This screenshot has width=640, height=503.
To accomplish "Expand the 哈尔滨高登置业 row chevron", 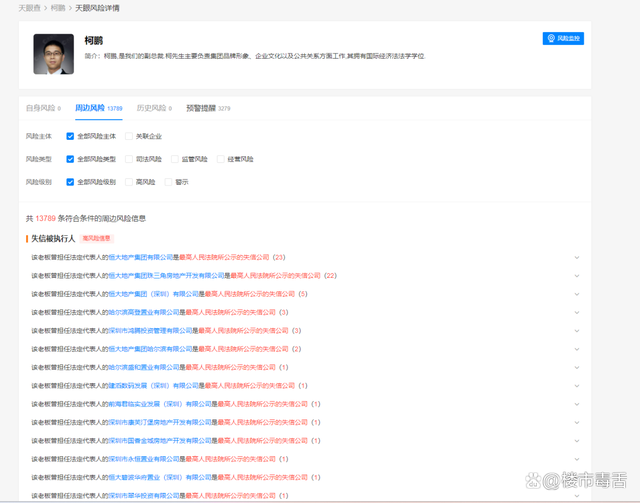I will (x=577, y=312).
